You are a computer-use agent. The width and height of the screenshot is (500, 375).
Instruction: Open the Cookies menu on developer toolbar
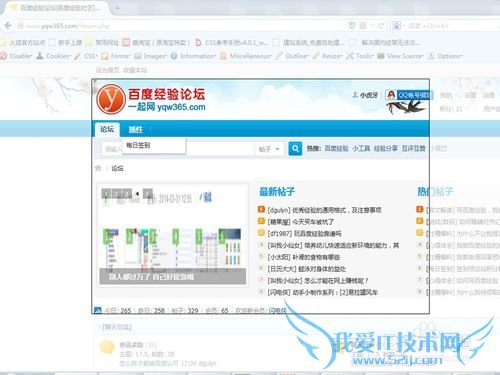[x=54, y=56]
